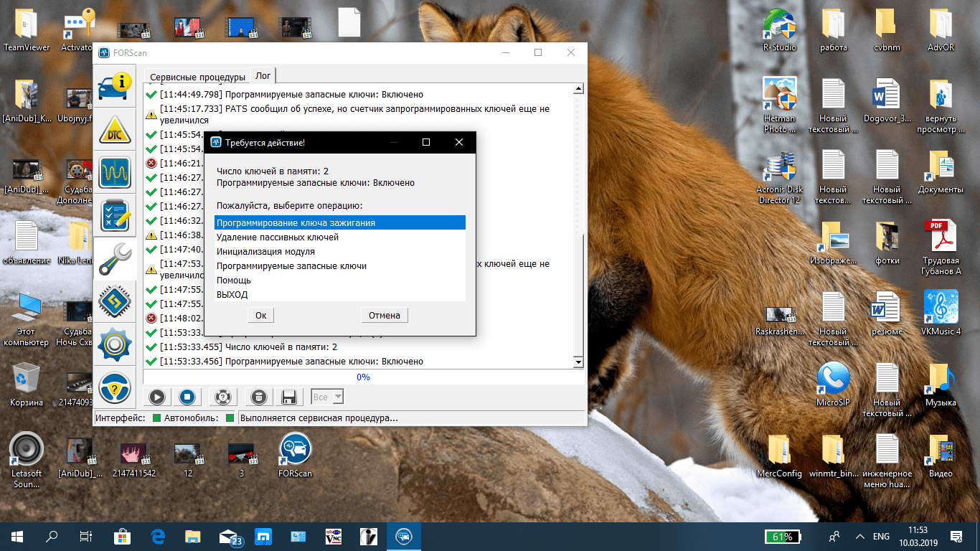The width and height of the screenshot is (980, 551).
Task: Select 'Удаление пассивных ключей' operation
Action: [278, 237]
